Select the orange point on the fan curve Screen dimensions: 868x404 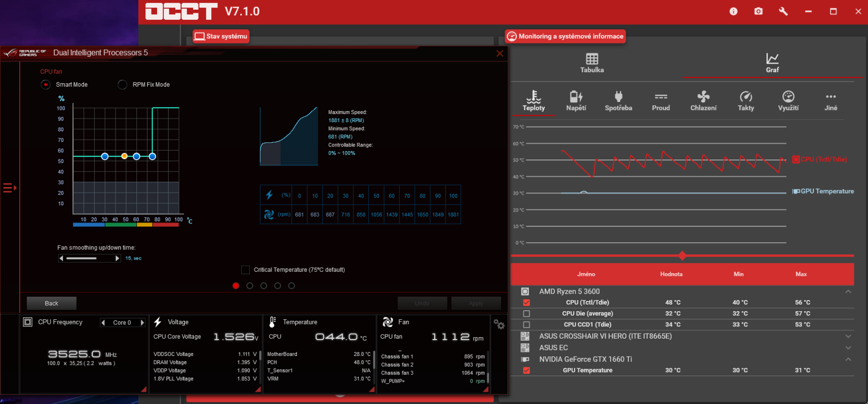[x=125, y=156]
